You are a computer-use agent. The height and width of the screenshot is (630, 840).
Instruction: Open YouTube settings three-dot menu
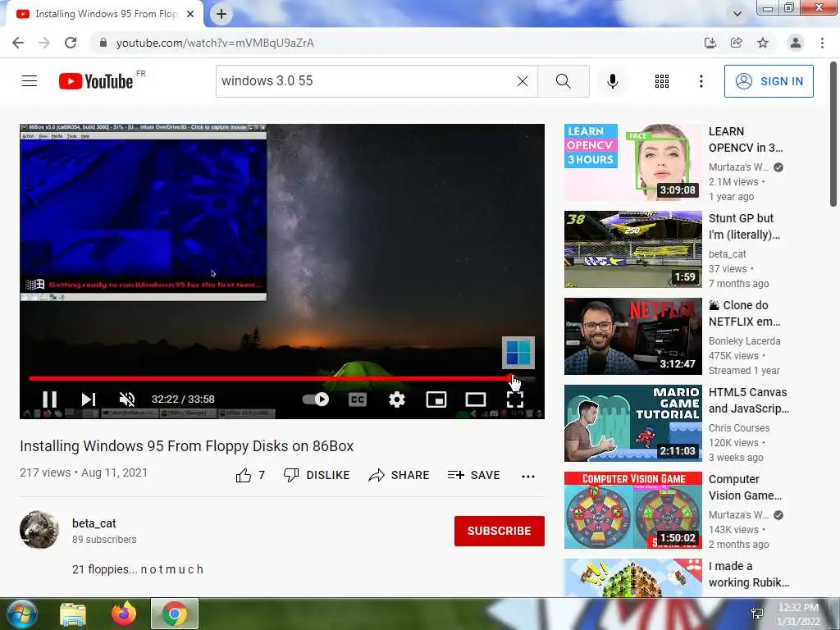(701, 81)
